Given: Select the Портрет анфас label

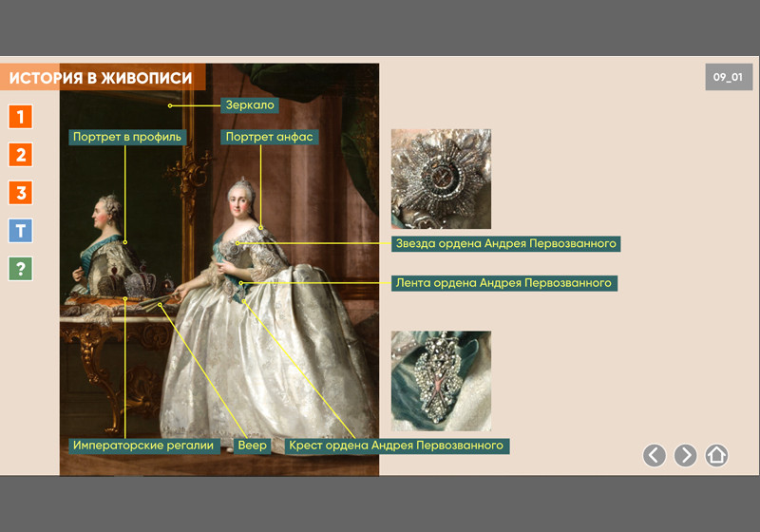Looking at the screenshot, I should tap(269, 137).
